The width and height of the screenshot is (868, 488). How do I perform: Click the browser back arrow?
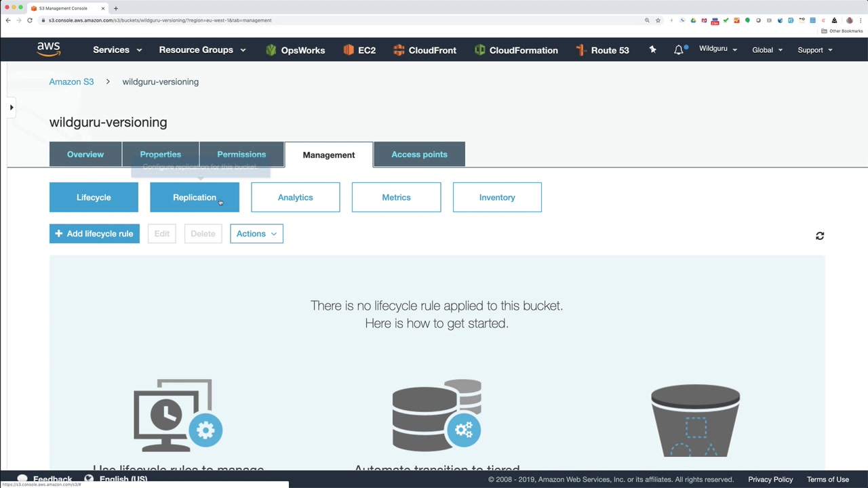click(8, 20)
